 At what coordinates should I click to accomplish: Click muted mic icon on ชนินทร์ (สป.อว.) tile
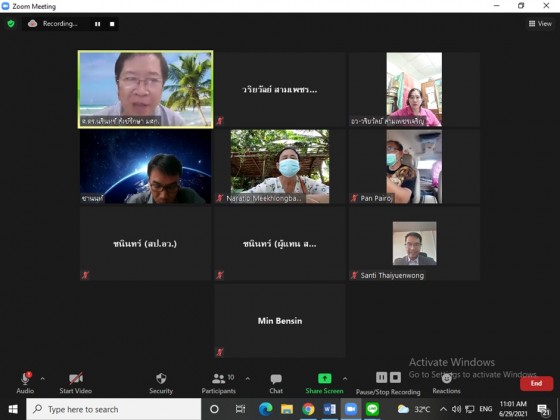pos(85,275)
